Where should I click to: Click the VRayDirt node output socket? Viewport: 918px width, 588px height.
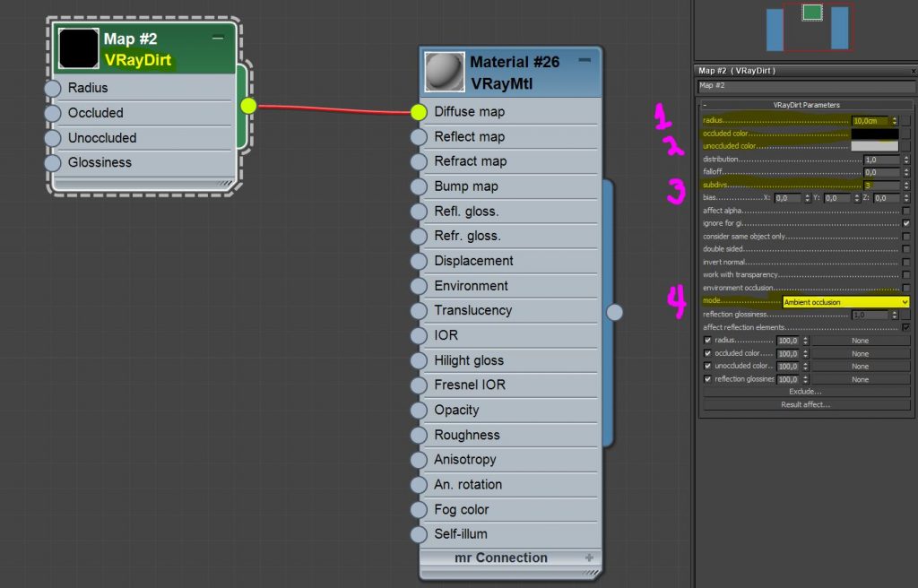click(x=248, y=106)
